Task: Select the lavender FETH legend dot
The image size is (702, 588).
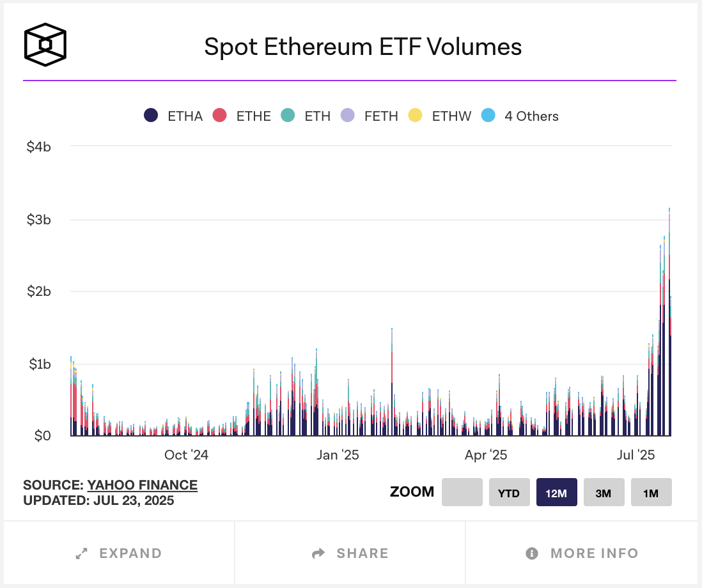Action: 347,116
